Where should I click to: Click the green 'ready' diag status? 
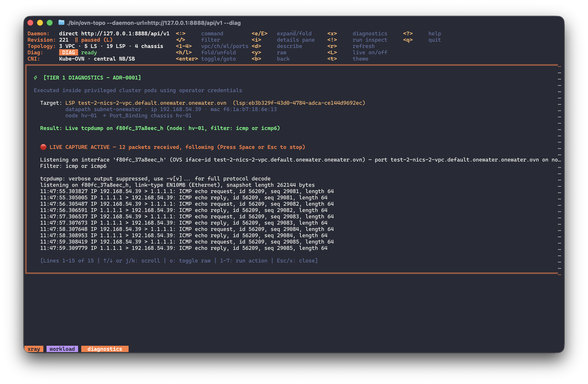point(89,53)
